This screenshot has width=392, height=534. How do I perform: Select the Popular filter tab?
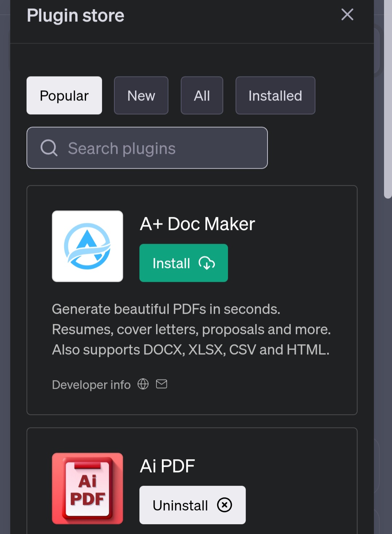(64, 95)
